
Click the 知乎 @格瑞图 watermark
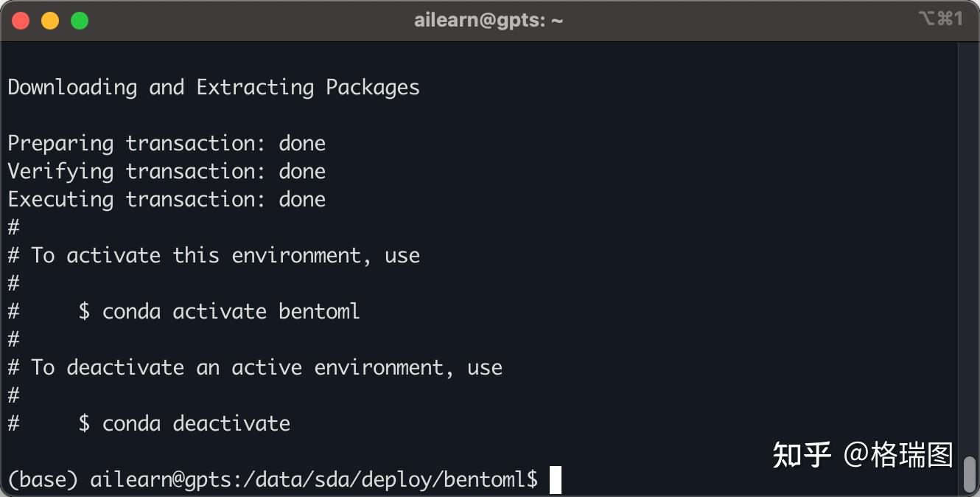pos(863,454)
